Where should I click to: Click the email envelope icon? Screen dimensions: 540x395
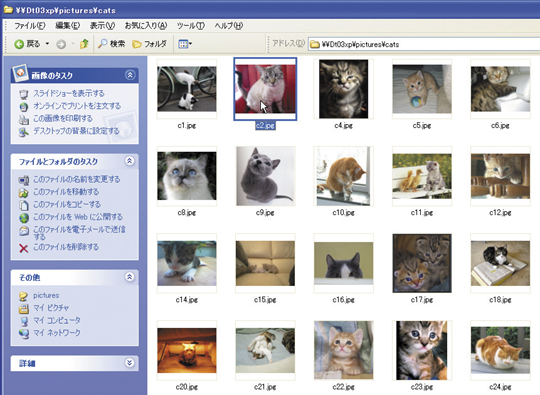coord(23,231)
